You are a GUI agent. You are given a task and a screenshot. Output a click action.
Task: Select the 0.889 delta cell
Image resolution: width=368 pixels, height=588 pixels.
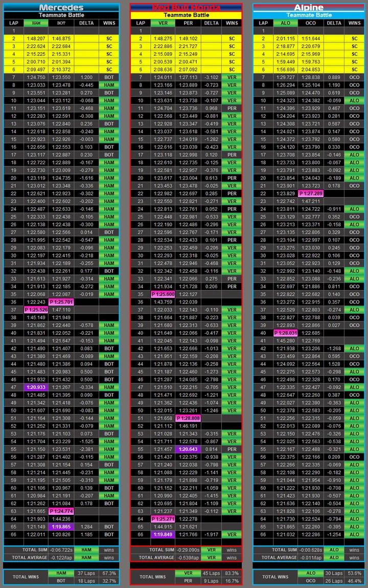point(334,77)
